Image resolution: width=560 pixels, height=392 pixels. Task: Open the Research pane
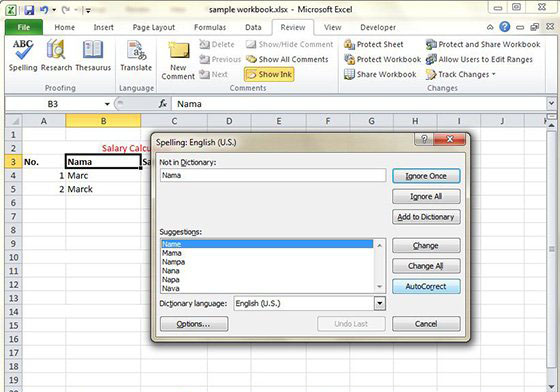(56, 55)
